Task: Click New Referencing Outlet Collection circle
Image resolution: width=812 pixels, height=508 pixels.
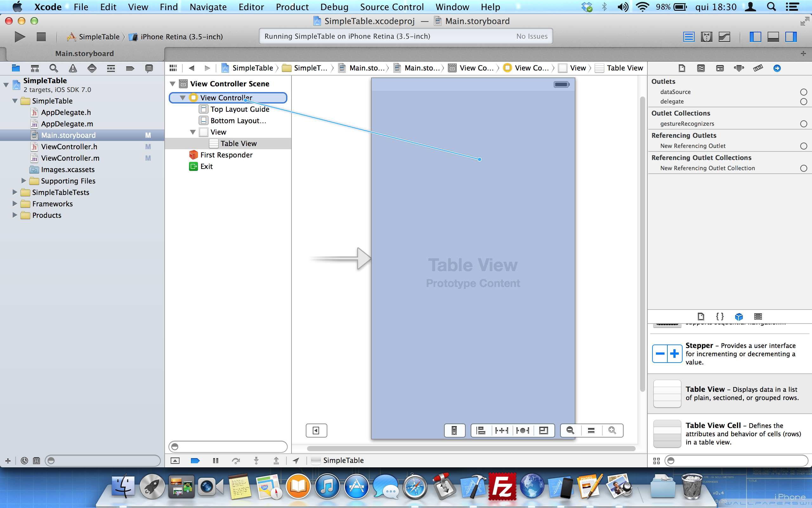Action: pyautogui.click(x=803, y=168)
